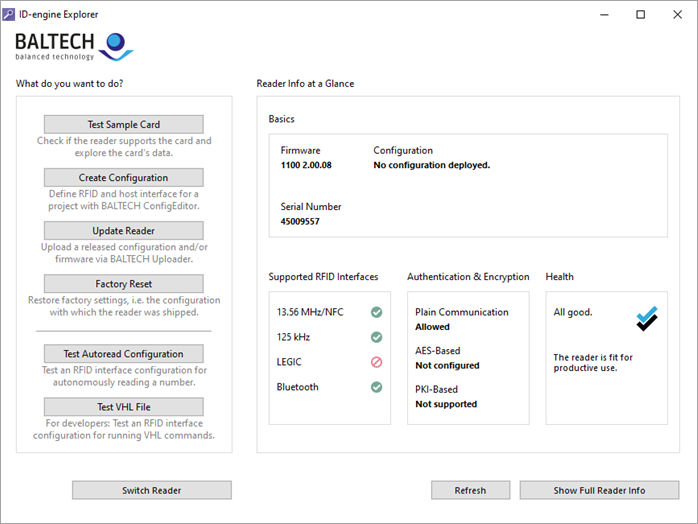Click 'PKI-Based' label
The height and width of the screenshot is (524, 698).
(x=436, y=389)
